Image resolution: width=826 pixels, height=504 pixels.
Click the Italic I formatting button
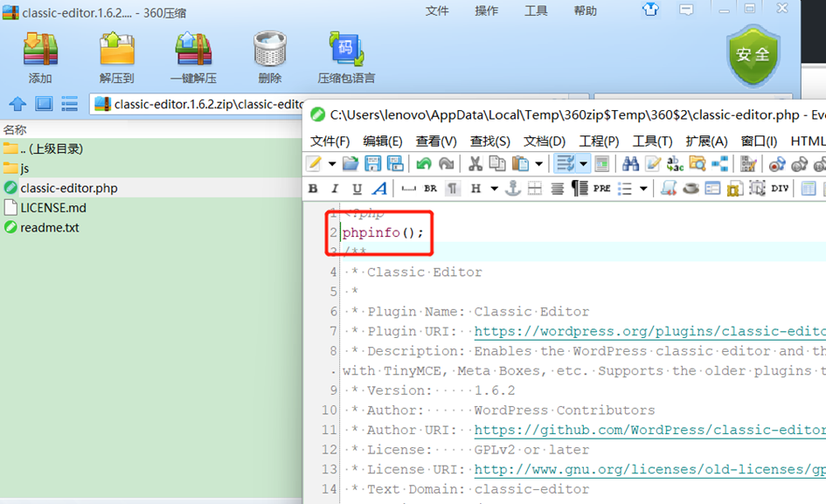point(335,188)
